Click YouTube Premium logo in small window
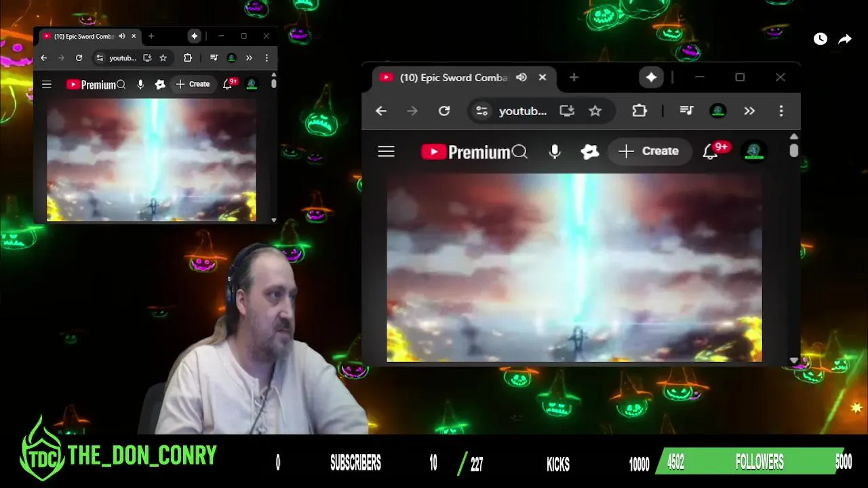The image size is (868, 488). [91, 85]
